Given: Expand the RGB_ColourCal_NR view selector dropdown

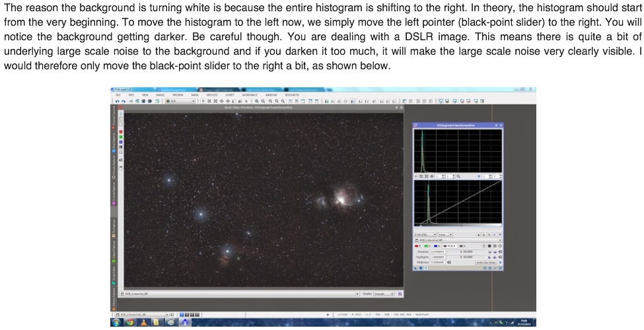Looking at the screenshot, I should [x=500, y=240].
